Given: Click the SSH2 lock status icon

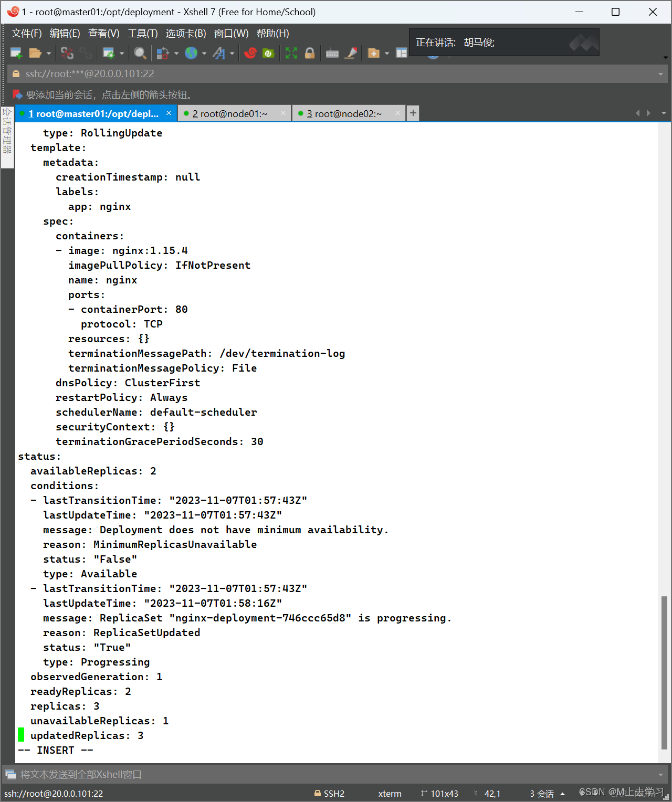Looking at the screenshot, I should point(317,793).
